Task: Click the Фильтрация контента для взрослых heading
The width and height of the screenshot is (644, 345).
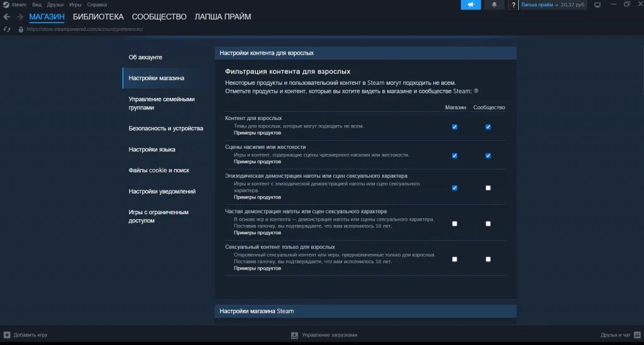Action: click(287, 72)
